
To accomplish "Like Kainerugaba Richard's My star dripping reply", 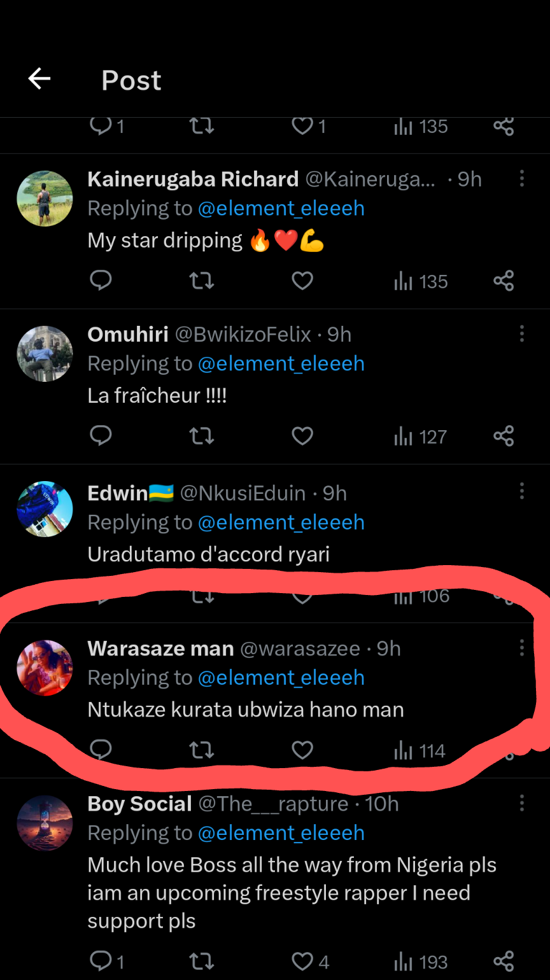I will pos(302,281).
